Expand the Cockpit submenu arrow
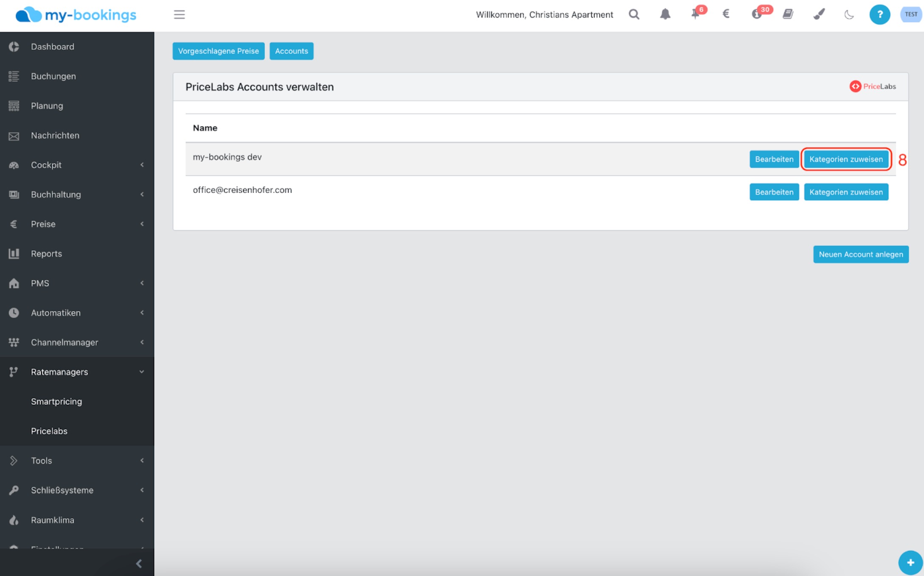The width and height of the screenshot is (924, 576). (142, 165)
